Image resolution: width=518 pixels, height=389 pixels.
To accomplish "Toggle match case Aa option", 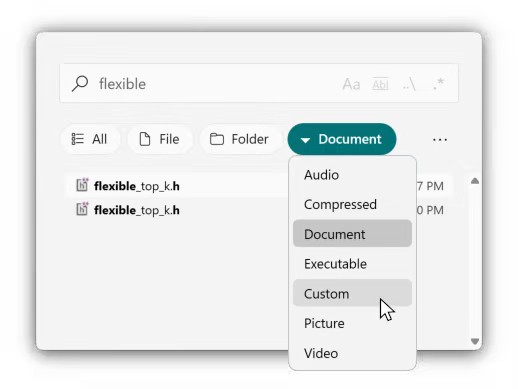I will coord(351,84).
